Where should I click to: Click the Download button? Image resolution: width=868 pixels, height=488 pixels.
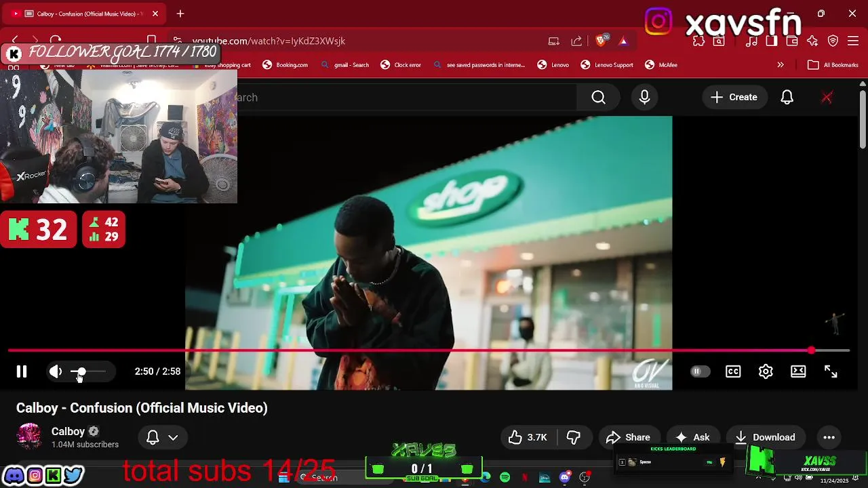[765, 437]
